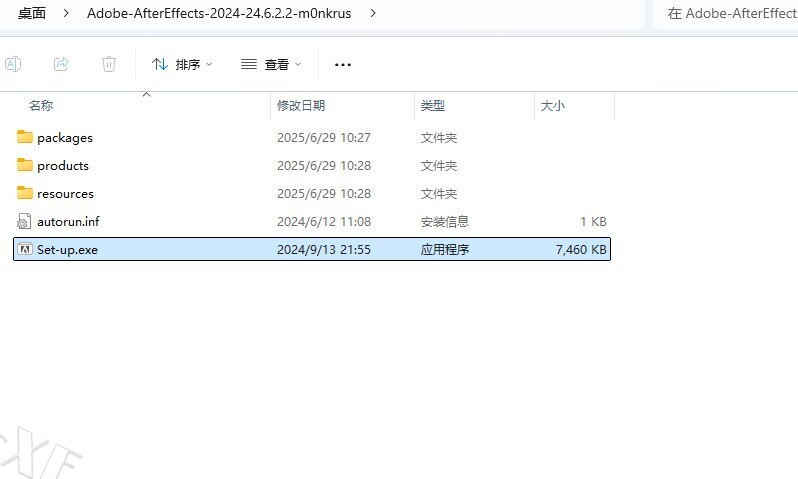798x479 pixels.
Task: Select the products folder icon
Action: [x=24, y=165]
